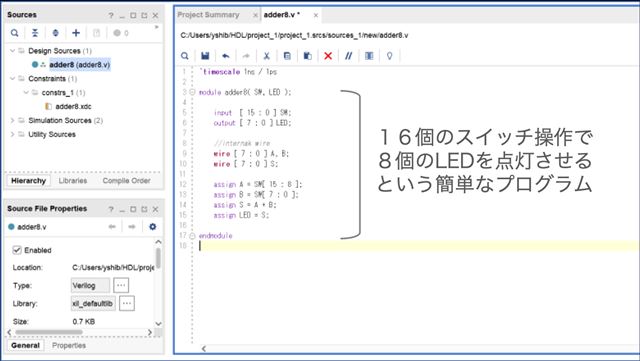Save adder8.v with the floppy disk icon
The height and width of the screenshot is (361, 640).
tap(205, 56)
